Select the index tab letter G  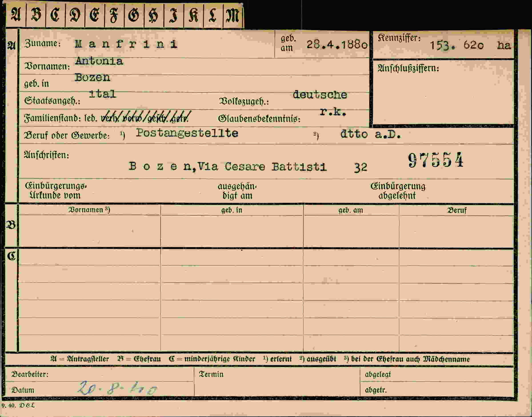point(134,15)
